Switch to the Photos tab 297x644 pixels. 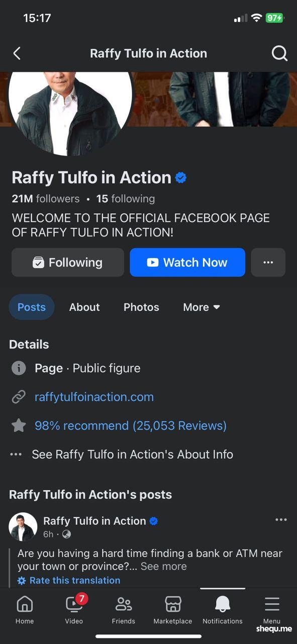click(141, 307)
